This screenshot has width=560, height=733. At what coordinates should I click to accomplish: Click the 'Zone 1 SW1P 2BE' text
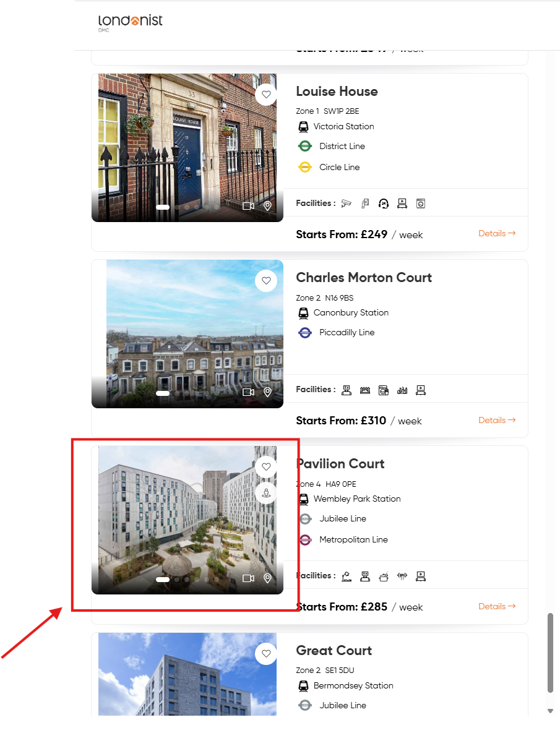pyautogui.click(x=328, y=111)
